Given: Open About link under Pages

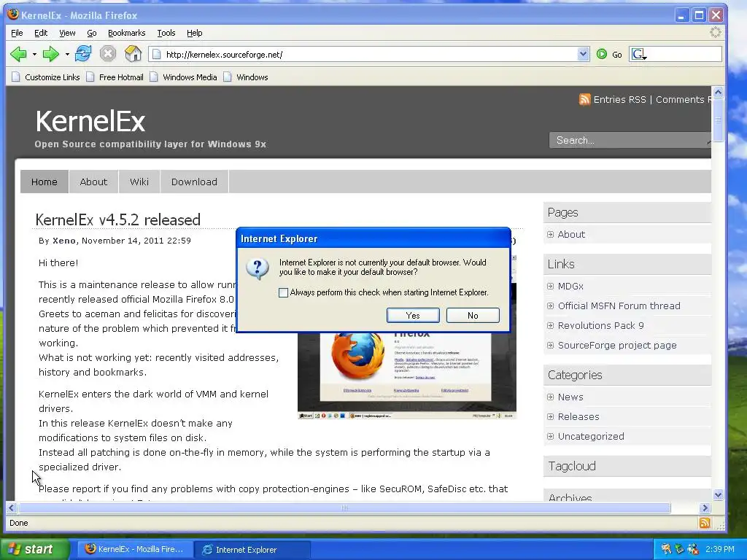Looking at the screenshot, I should coord(571,234).
